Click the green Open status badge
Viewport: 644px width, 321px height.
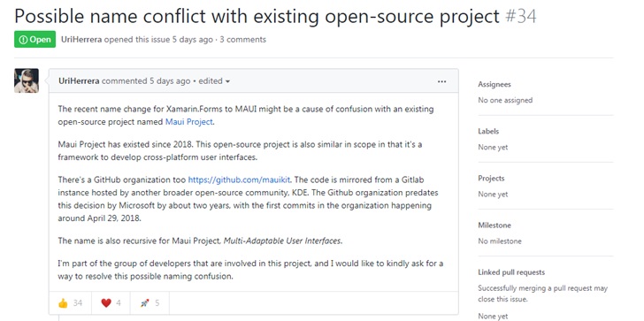pos(34,40)
